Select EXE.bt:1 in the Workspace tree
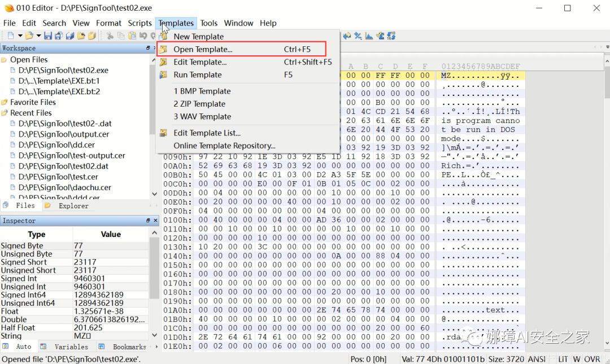 pos(59,81)
